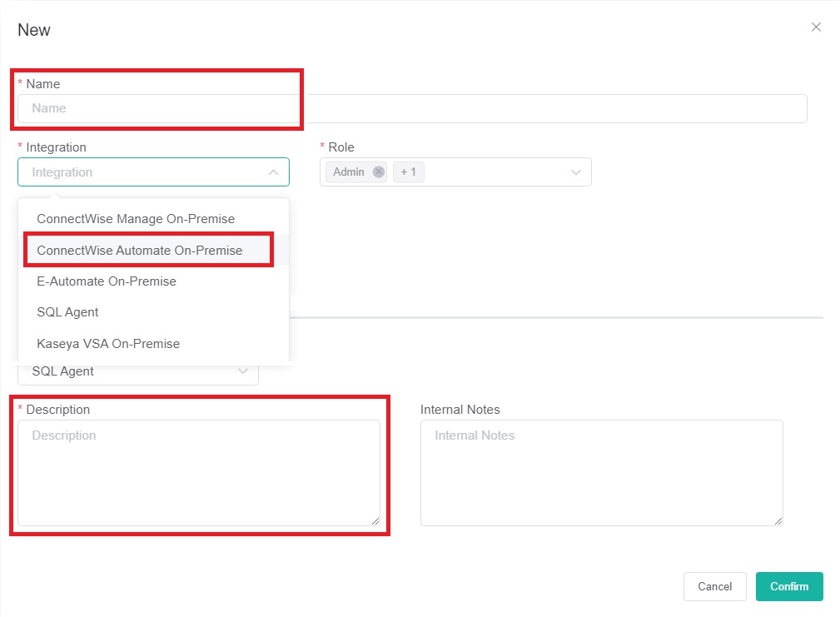Select ConnectWise Manage On-Premise option
Viewport: 840px width, 617px height.
pos(136,219)
